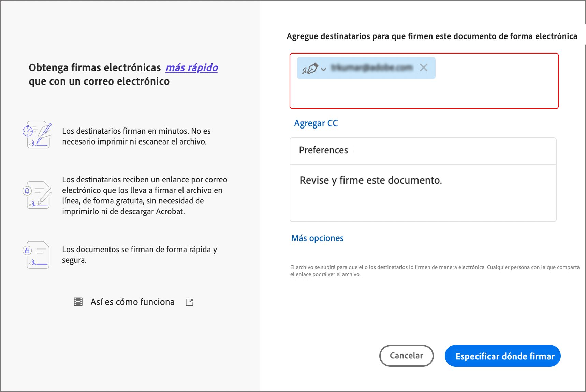Expand the Preferences section header

pos(323,150)
